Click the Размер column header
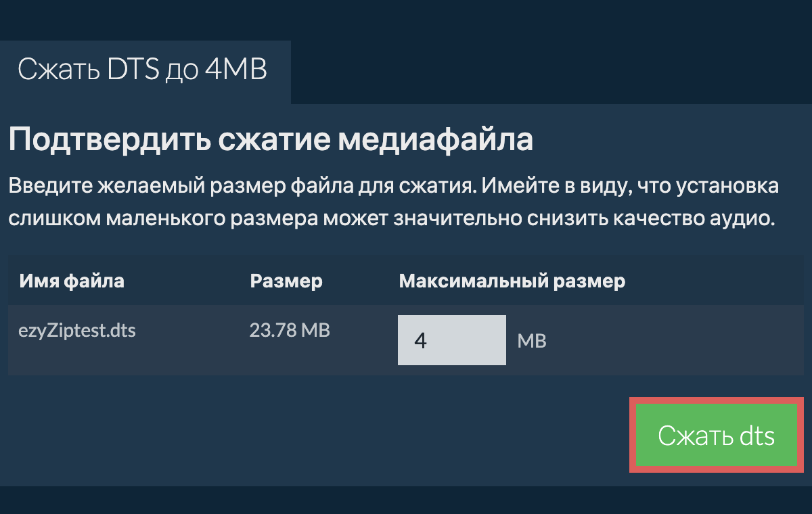 click(x=286, y=281)
